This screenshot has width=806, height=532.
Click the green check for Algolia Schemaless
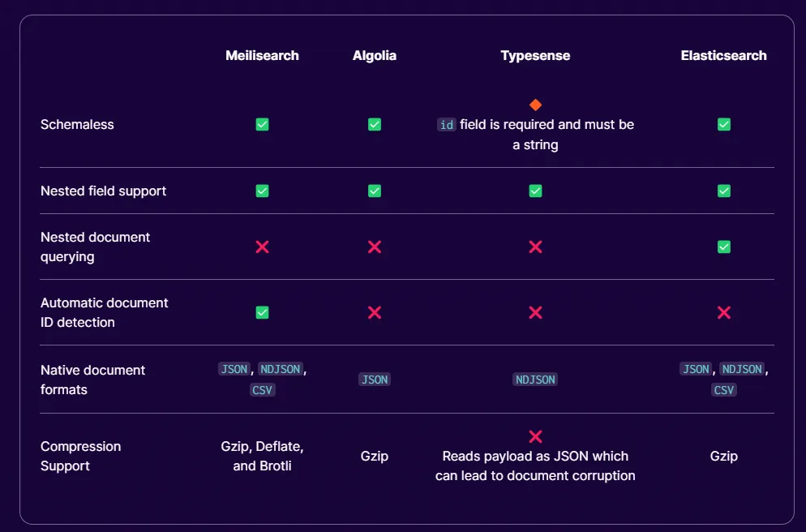(375, 125)
